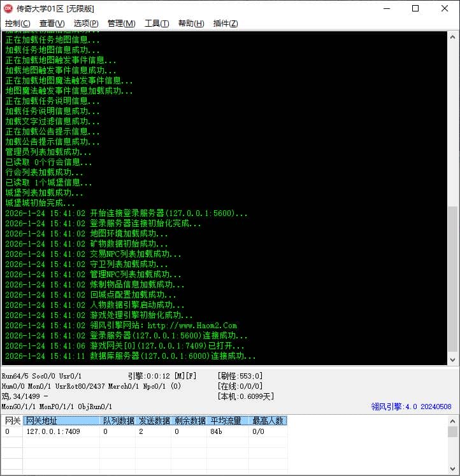
Task: Click the 引擎:0:0:12 [M][F] status text
Action: coord(162,376)
